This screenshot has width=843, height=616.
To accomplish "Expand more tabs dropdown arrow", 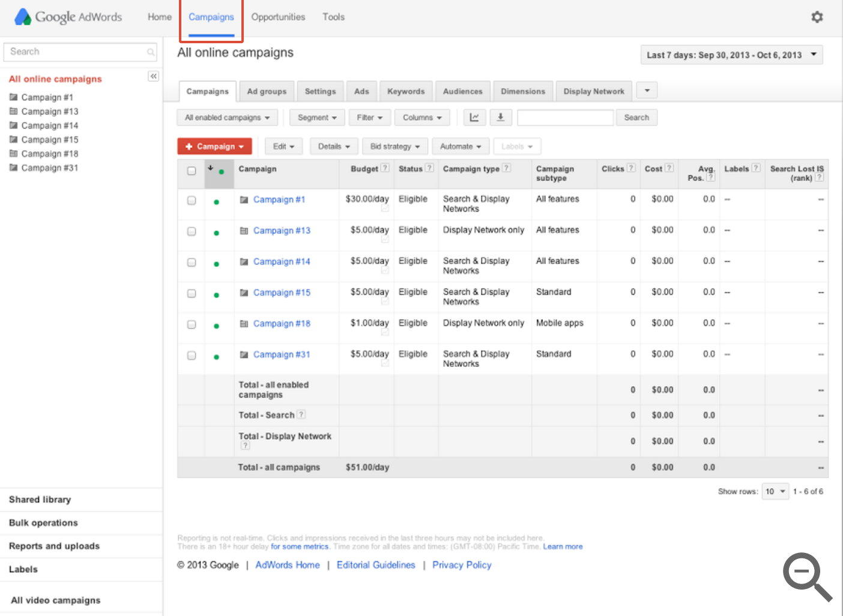I will [647, 90].
